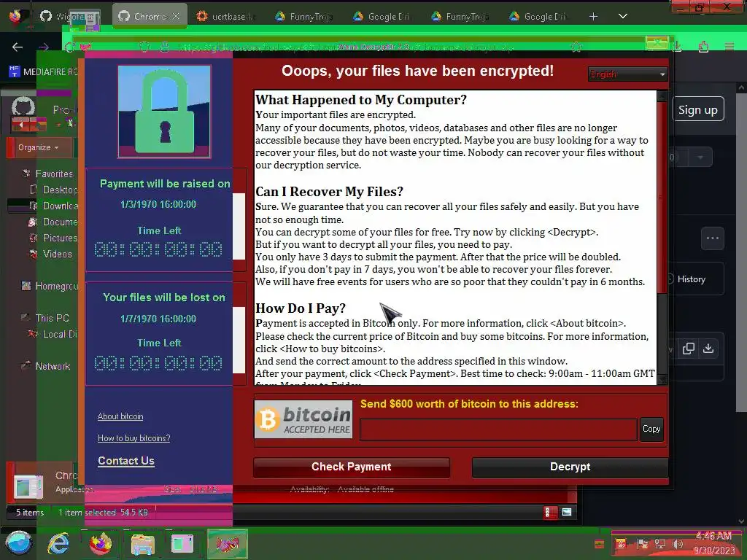Go back with Firefox back arrow

pos(18,47)
